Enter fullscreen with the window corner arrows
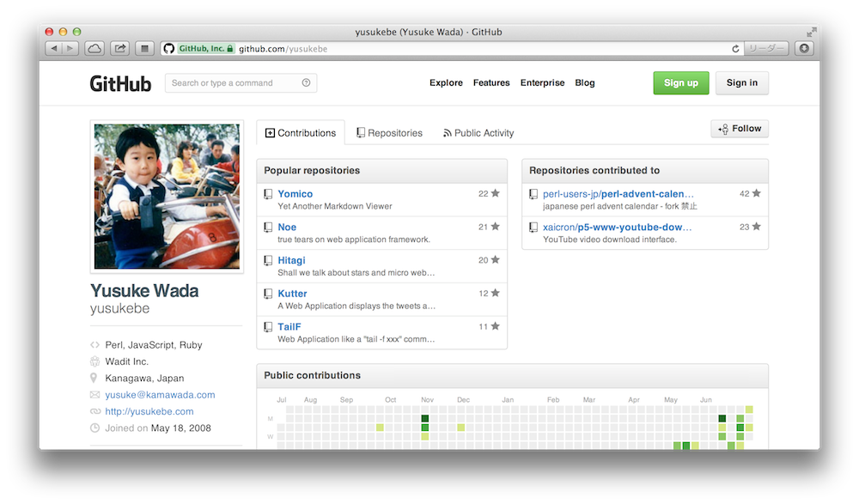This screenshot has height=504, width=859. 812,32
